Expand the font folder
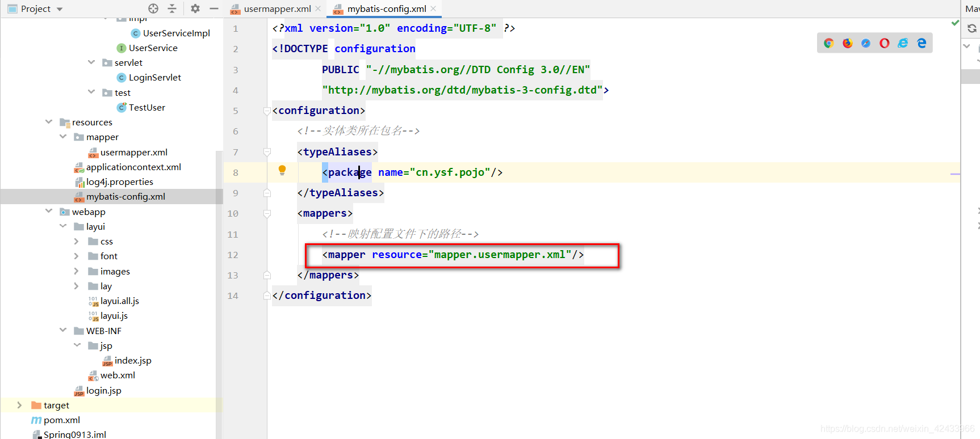The height and width of the screenshot is (439, 980). (x=77, y=256)
